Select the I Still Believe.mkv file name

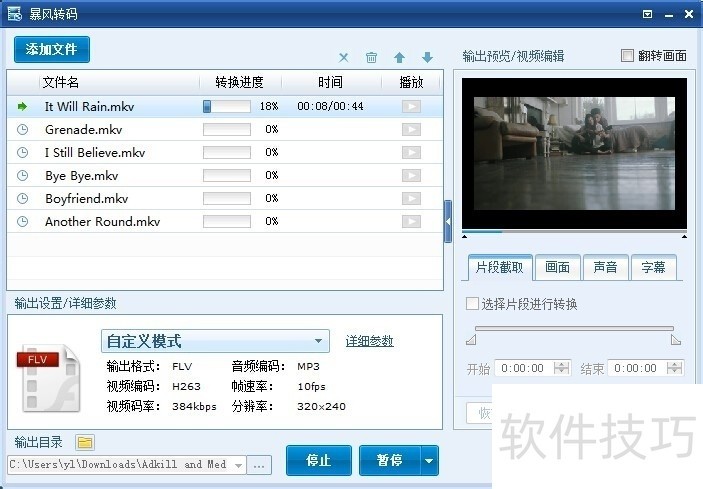click(95, 152)
